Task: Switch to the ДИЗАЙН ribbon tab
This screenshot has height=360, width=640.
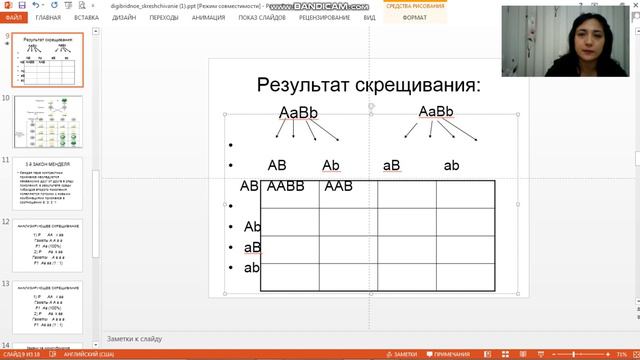Action: (x=124, y=18)
